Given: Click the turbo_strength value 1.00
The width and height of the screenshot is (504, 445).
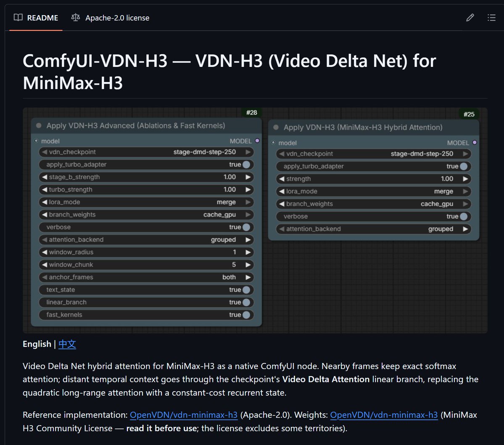Looking at the screenshot, I should pos(230,190).
